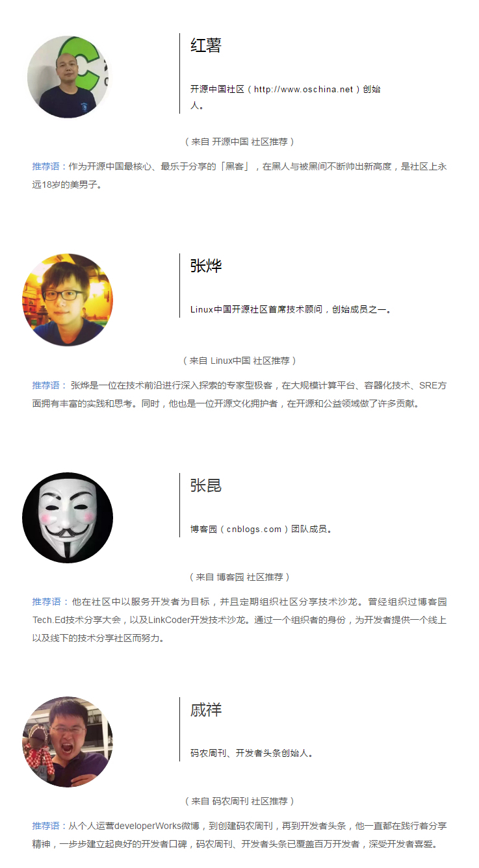
Task: Click the blue 推荐语 label under 红薯
Action: [x=46, y=167]
